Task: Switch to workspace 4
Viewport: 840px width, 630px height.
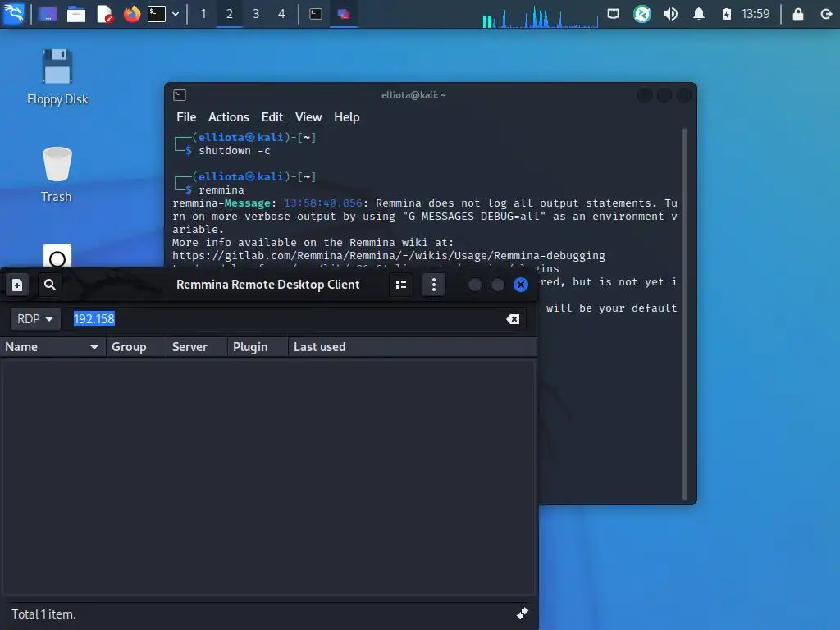Action: click(x=282, y=14)
